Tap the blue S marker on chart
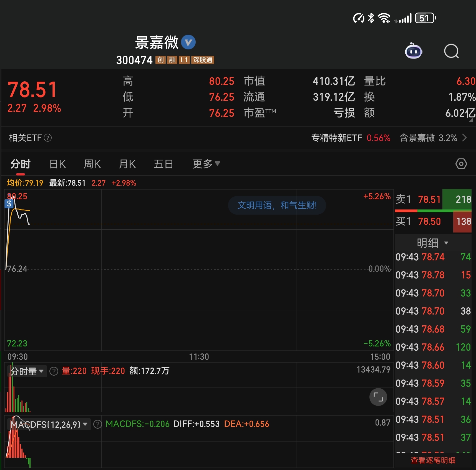 (9, 204)
